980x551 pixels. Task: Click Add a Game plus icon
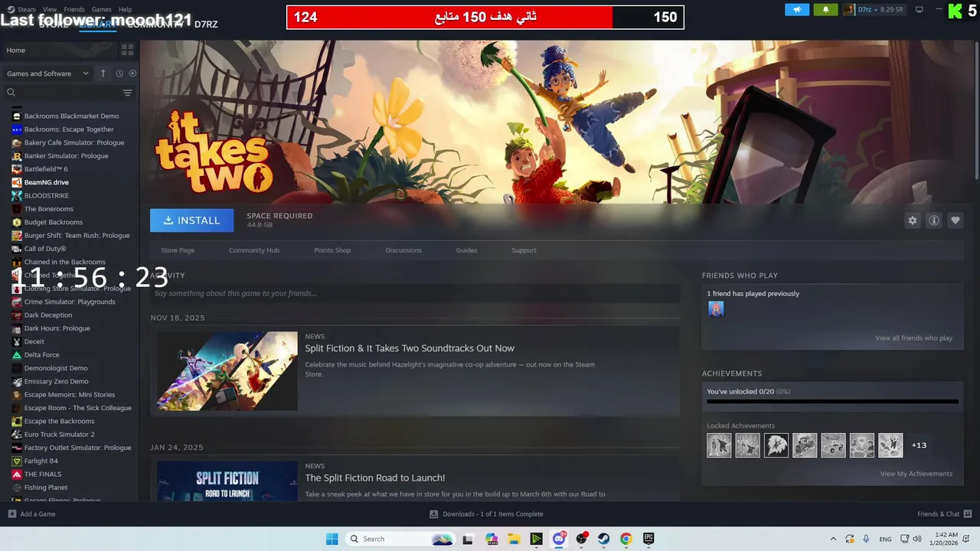[11, 514]
